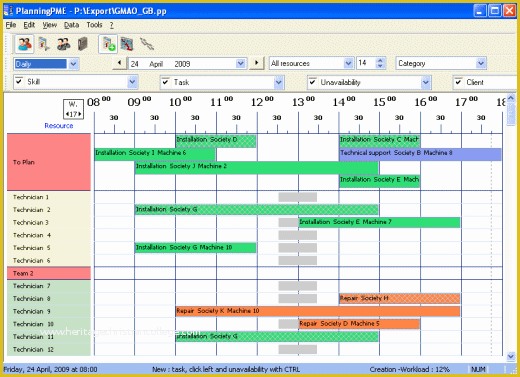Screen dimensions: 520x377
Task: Click the vertical scrollbar up arrow
Action: click(x=511, y=98)
